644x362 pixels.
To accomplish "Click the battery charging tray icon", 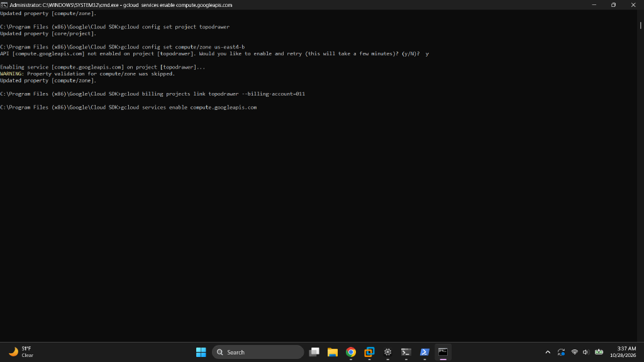I will (x=599, y=352).
